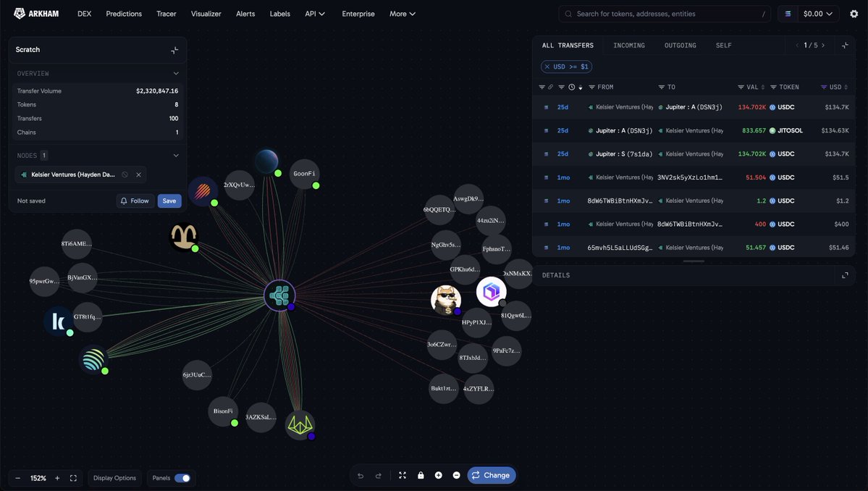Screen dimensions: 868x491
Task: Select the teal wave logo node
Action: pyautogui.click(x=93, y=359)
